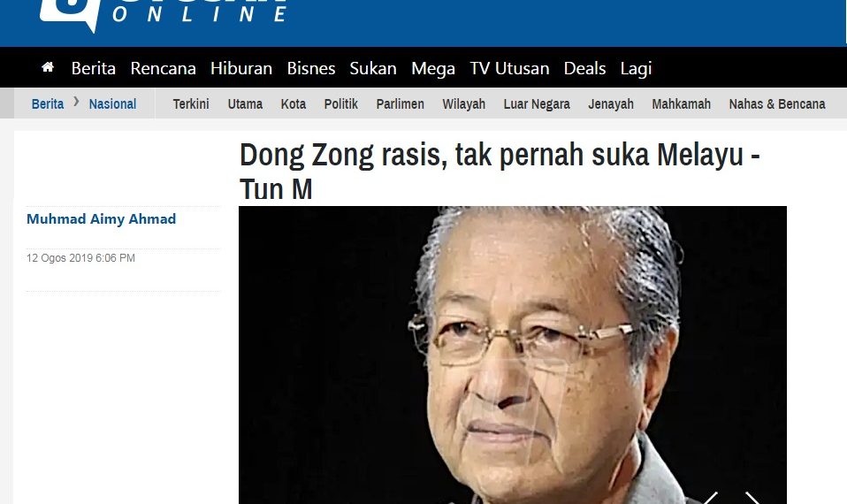The width and height of the screenshot is (847, 504).
Task: Click the Deals menu item
Action: [584, 68]
